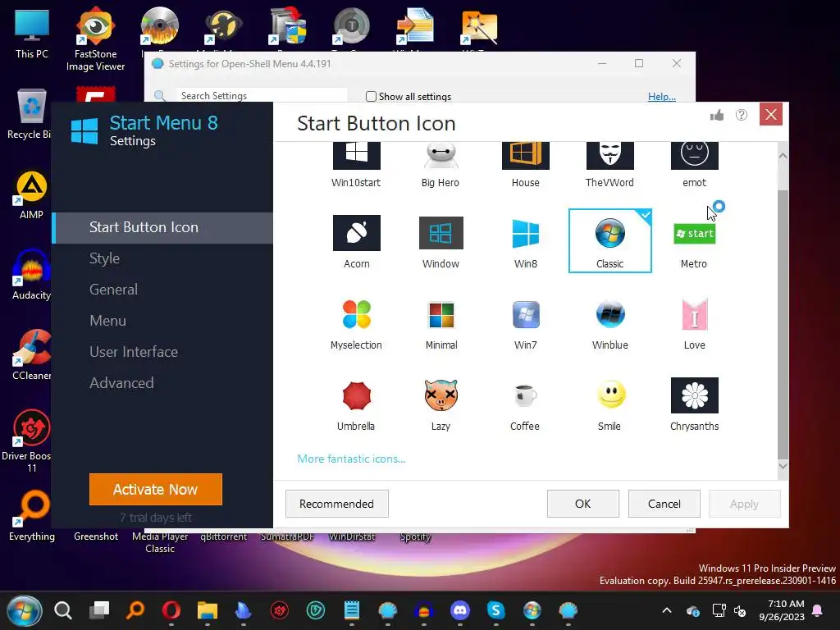Close the Start Menu 8 settings window
Viewport: 840px width, 630px height.
771,114
